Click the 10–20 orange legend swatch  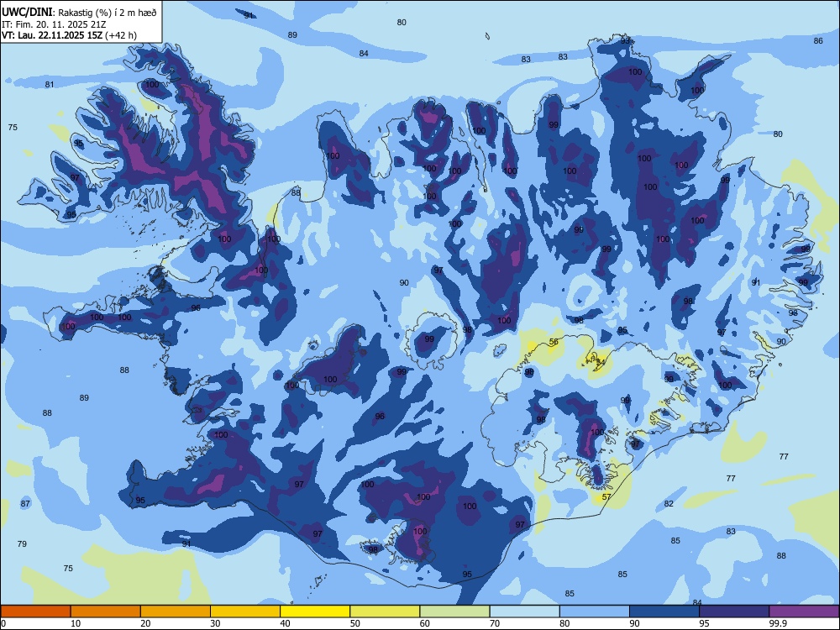point(106,612)
